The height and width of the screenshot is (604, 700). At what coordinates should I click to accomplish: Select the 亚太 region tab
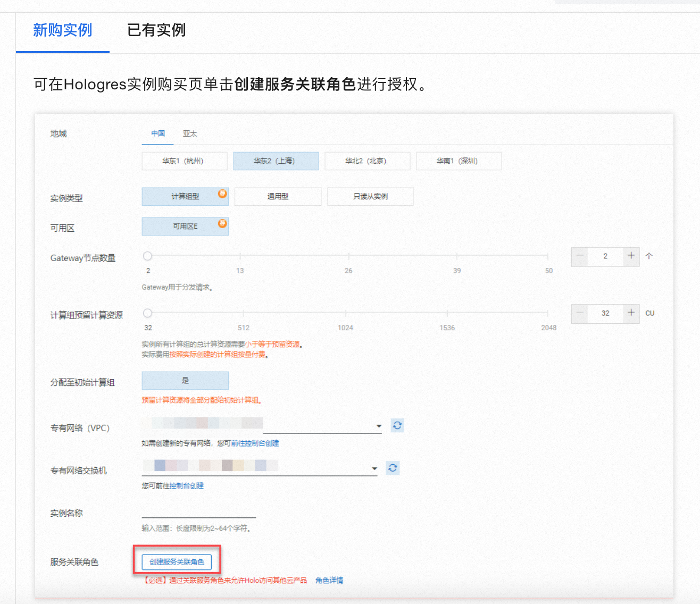pos(190,133)
